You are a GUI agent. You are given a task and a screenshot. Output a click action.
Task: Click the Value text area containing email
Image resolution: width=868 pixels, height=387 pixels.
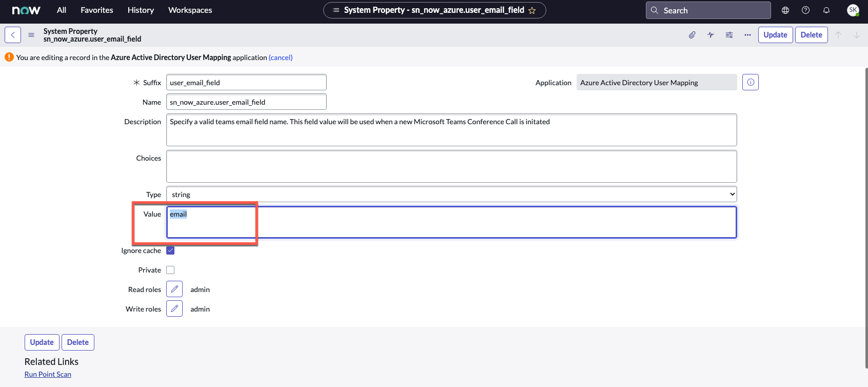(451, 222)
